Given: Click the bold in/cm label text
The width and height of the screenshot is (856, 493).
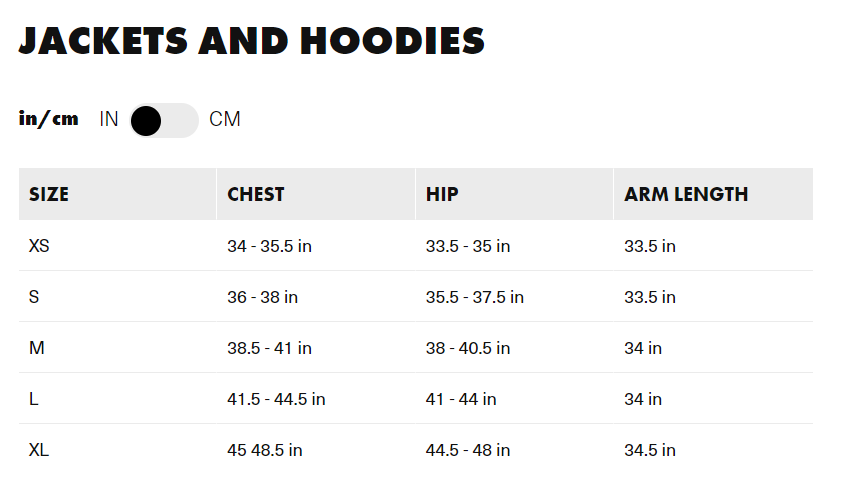Looking at the screenshot, I should tap(49, 119).
